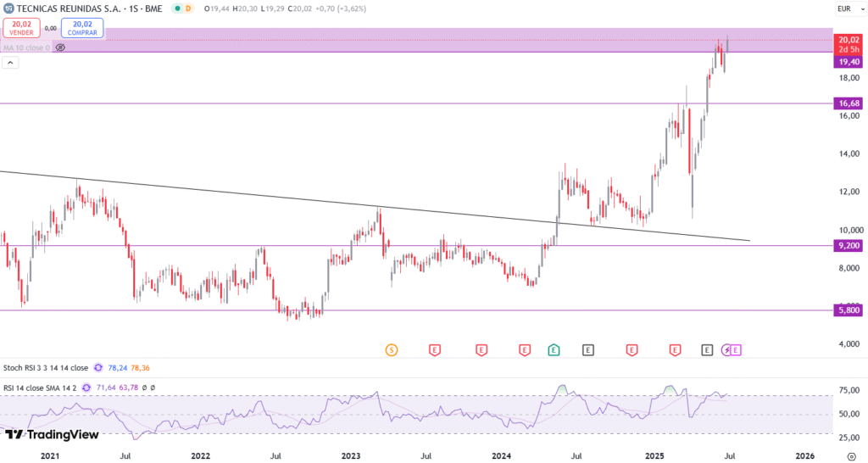
Task: Click the green market status dot
Action: click(x=177, y=8)
